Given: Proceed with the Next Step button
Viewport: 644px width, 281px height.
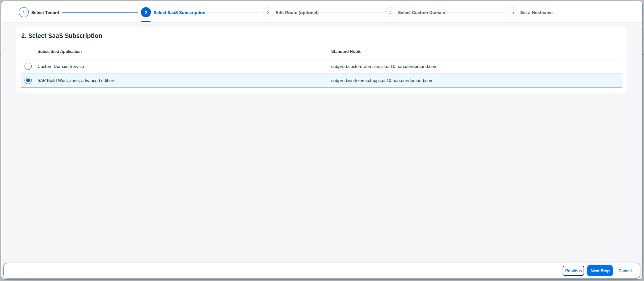Looking at the screenshot, I should 600,271.
